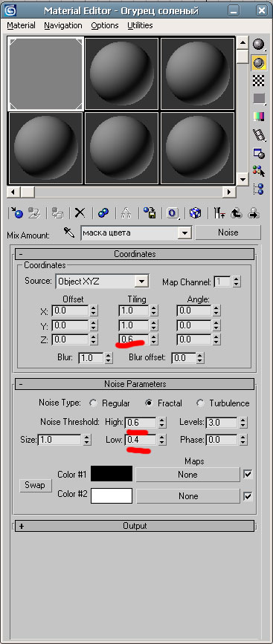Click the Sample Type sphere icon
The width and height of the screenshot is (273, 644).
point(259,45)
